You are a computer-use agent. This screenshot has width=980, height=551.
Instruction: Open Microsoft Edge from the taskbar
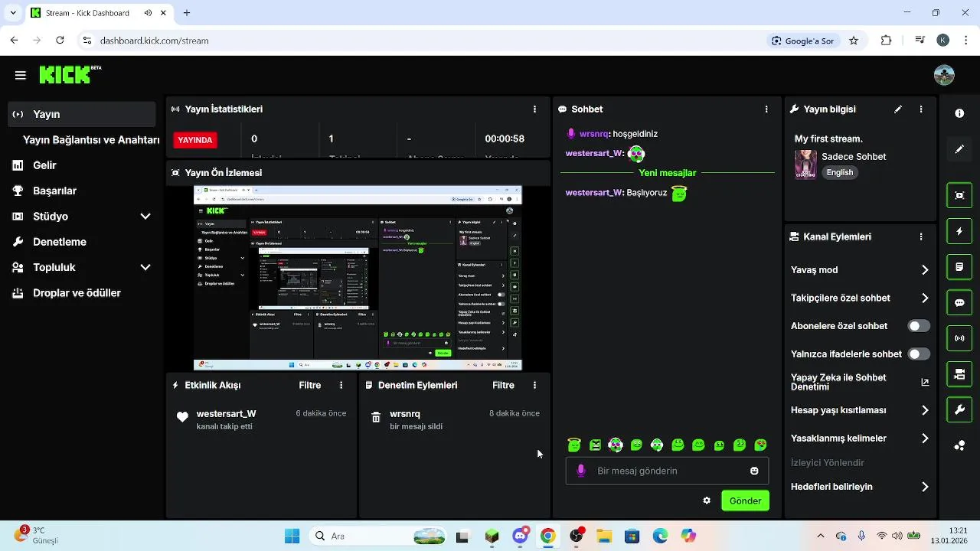click(x=660, y=536)
